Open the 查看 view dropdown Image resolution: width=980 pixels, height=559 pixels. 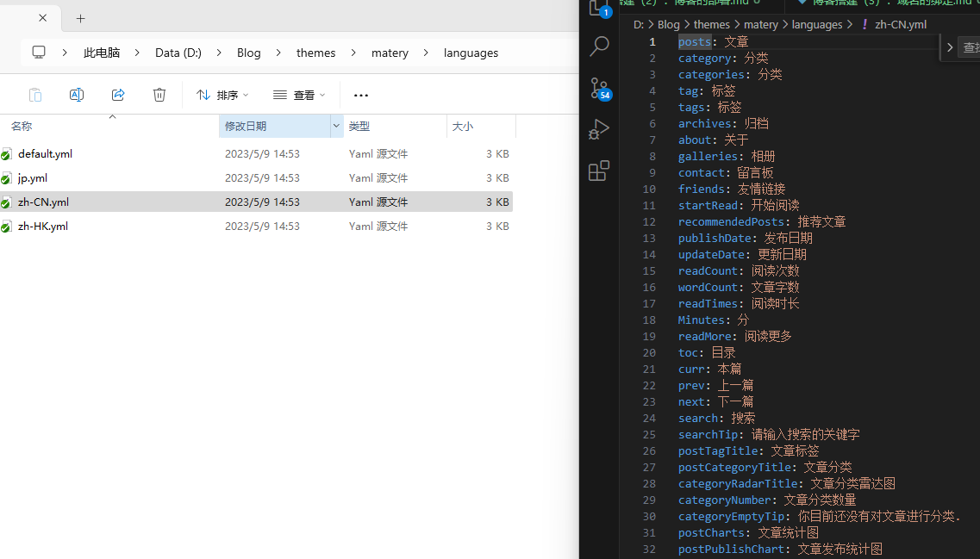[299, 95]
